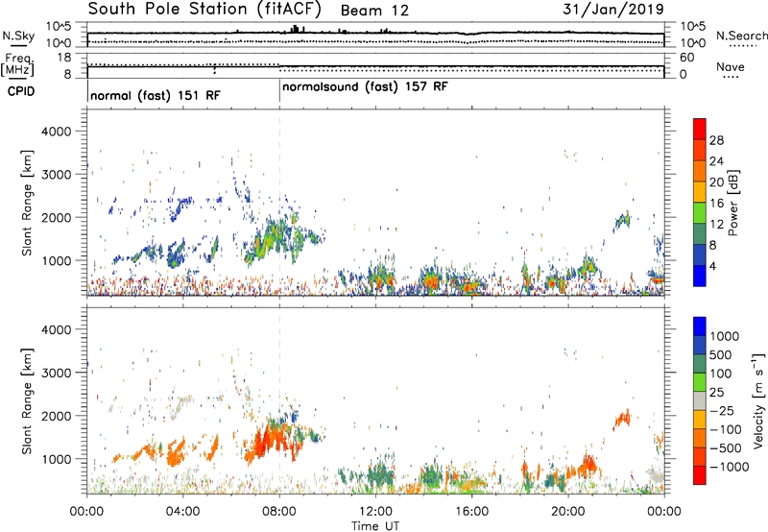Select the "Freq. [MHz]" axis label

[x=18, y=64]
